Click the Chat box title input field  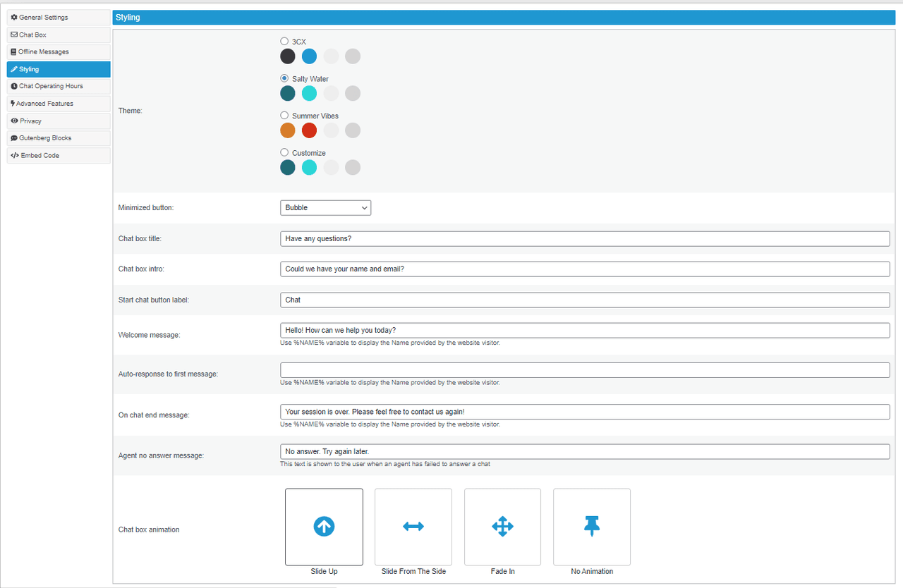click(585, 238)
